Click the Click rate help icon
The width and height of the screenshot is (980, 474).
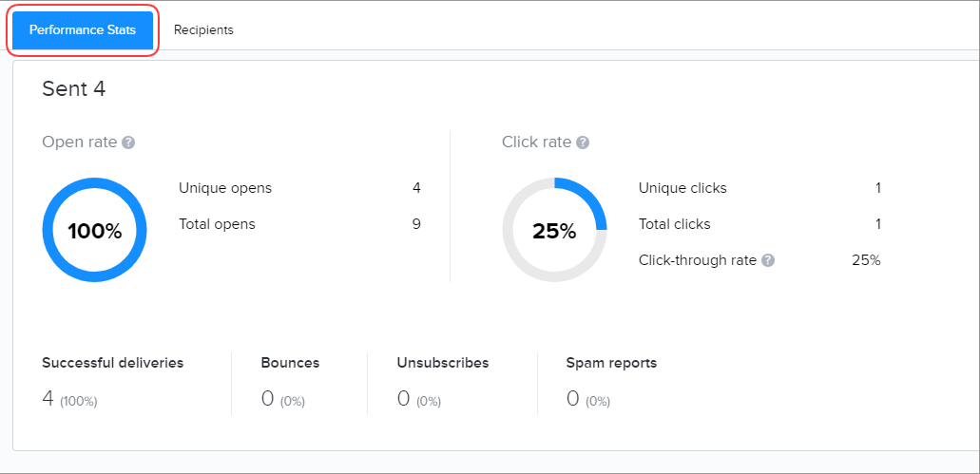tap(583, 142)
